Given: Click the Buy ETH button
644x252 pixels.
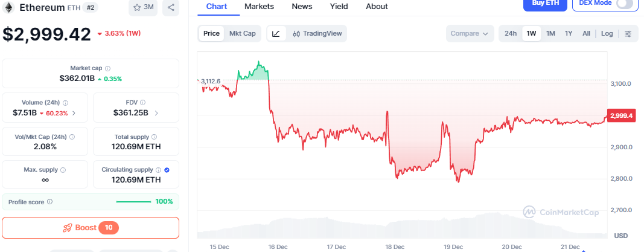Looking at the screenshot, I should tap(545, 4).
